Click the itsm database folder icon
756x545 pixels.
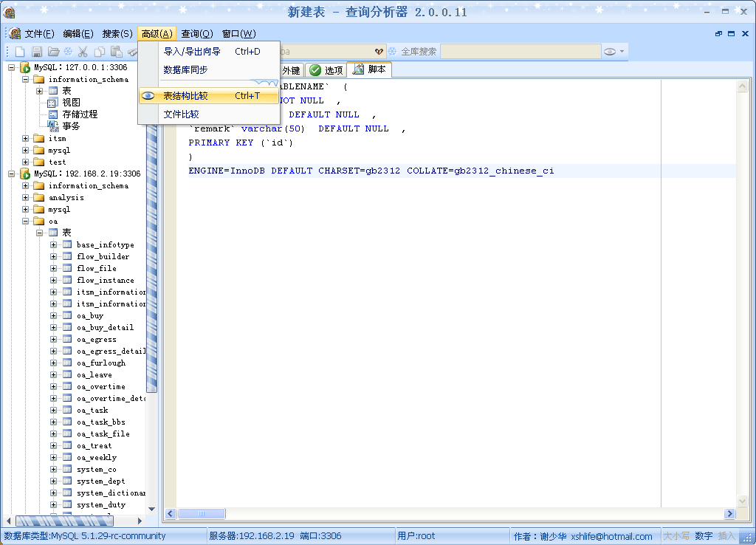click(x=38, y=138)
